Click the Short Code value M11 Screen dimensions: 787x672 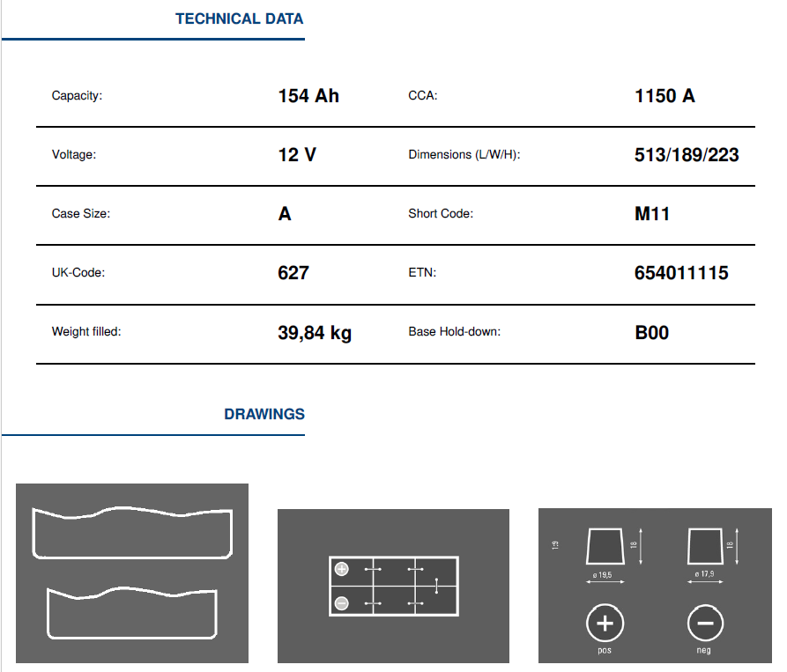coord(652,214)
